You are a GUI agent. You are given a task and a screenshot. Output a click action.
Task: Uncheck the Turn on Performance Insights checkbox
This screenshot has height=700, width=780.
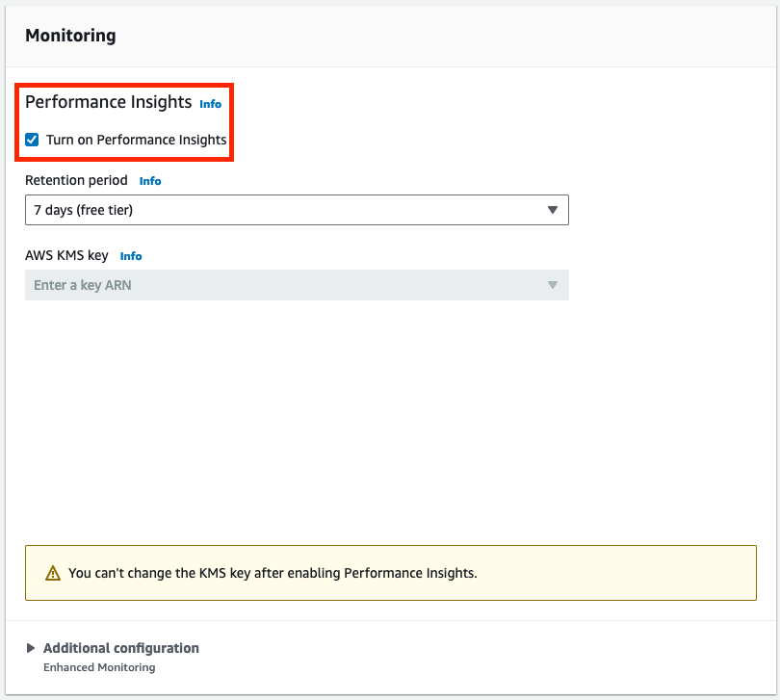click(32, 140)
